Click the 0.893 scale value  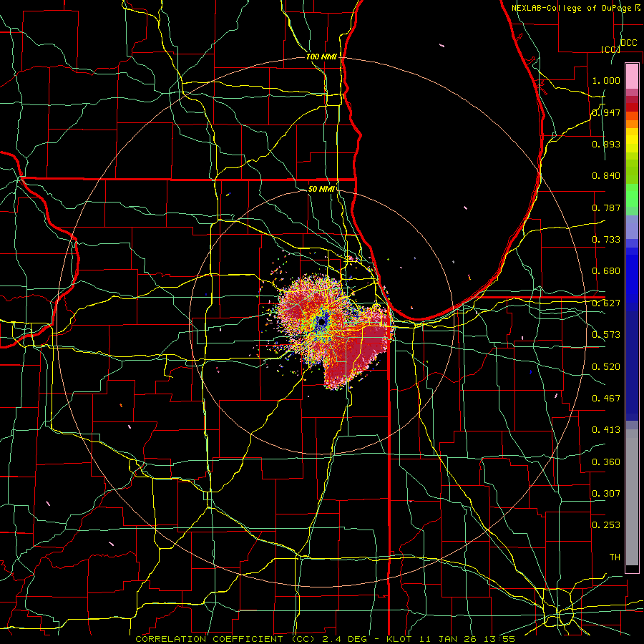pyautogui.click(x=606, y=144)
